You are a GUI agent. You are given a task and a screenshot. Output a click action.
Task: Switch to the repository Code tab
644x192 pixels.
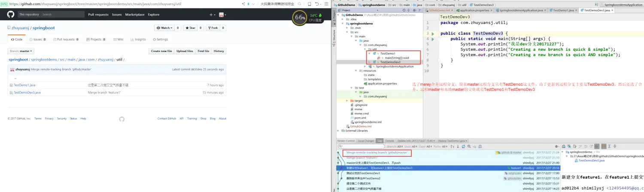pos(16,40)
